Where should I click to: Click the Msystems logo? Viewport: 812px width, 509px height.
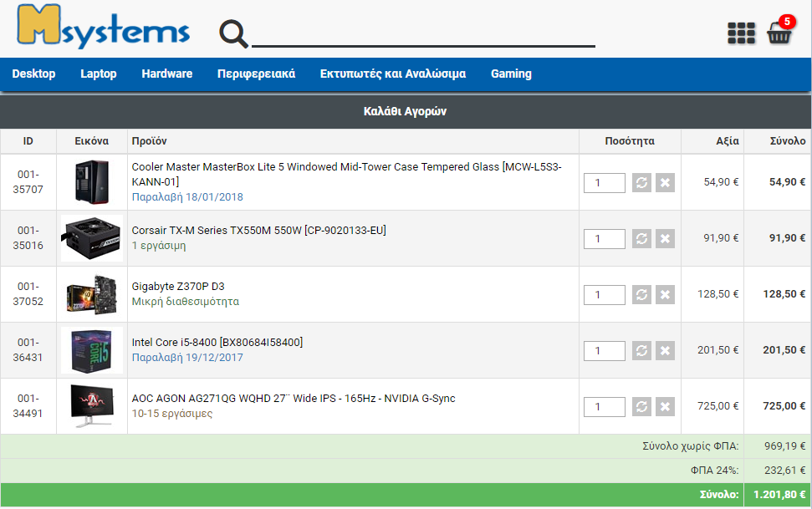(103, 26)
